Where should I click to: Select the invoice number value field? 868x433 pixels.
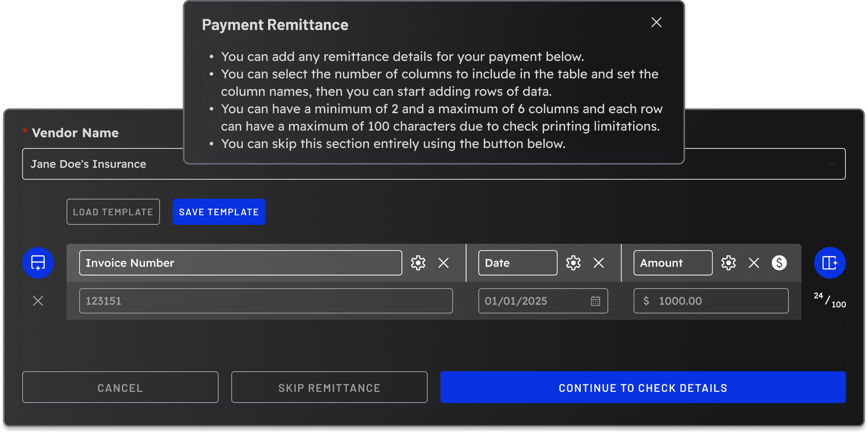point(266,301)
